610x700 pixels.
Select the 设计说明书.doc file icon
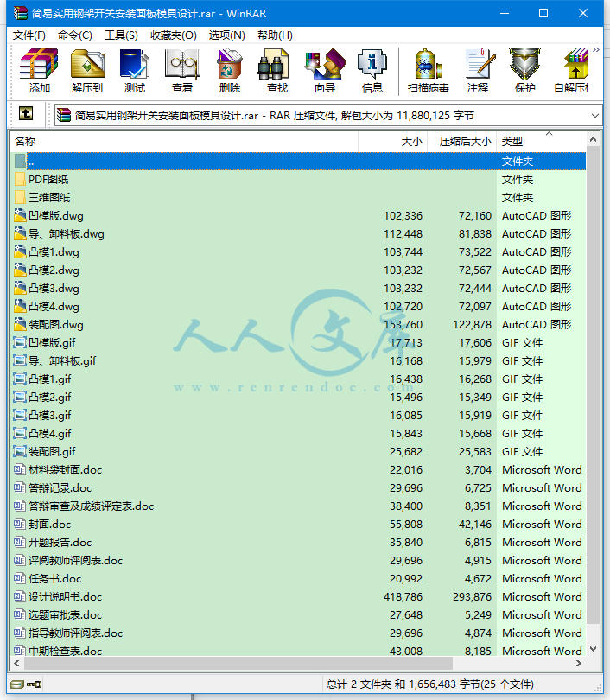pos(19,596)
